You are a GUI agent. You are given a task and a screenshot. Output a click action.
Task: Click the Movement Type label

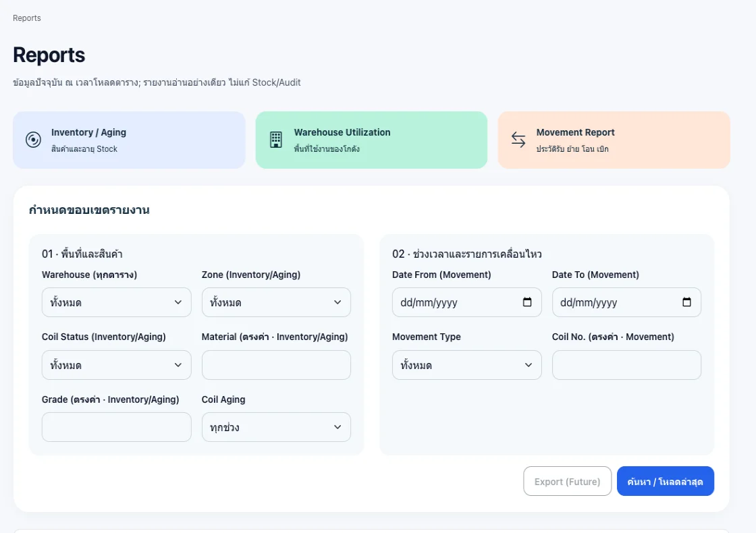click(426, 337)
